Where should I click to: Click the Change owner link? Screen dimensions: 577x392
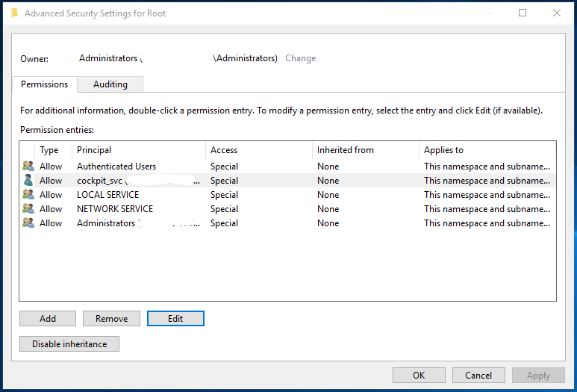point(301,58)
